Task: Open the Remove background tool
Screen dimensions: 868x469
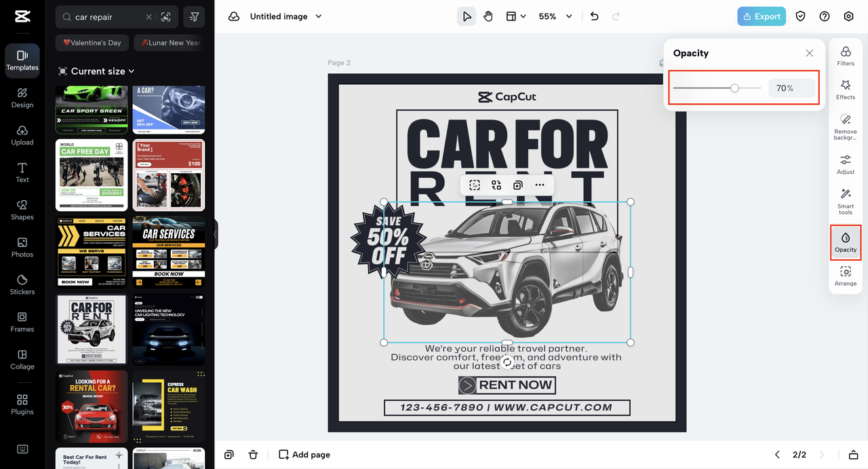Action: [846, 127]
